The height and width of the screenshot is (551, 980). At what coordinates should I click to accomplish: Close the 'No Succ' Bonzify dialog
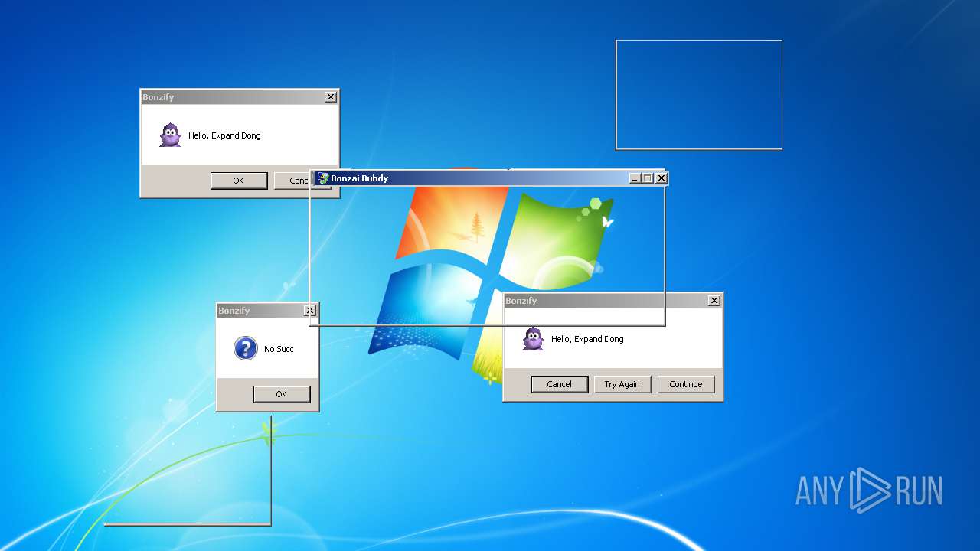point(310,311)
